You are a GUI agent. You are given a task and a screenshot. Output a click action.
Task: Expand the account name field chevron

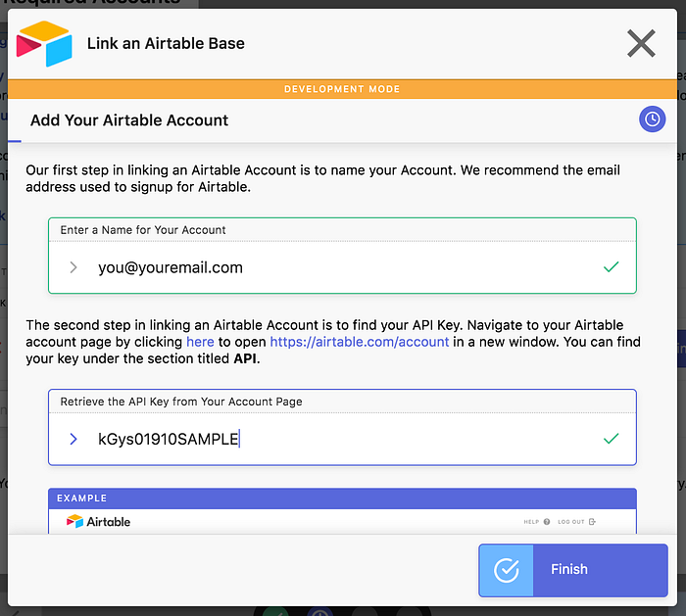(x=73, y=267)
